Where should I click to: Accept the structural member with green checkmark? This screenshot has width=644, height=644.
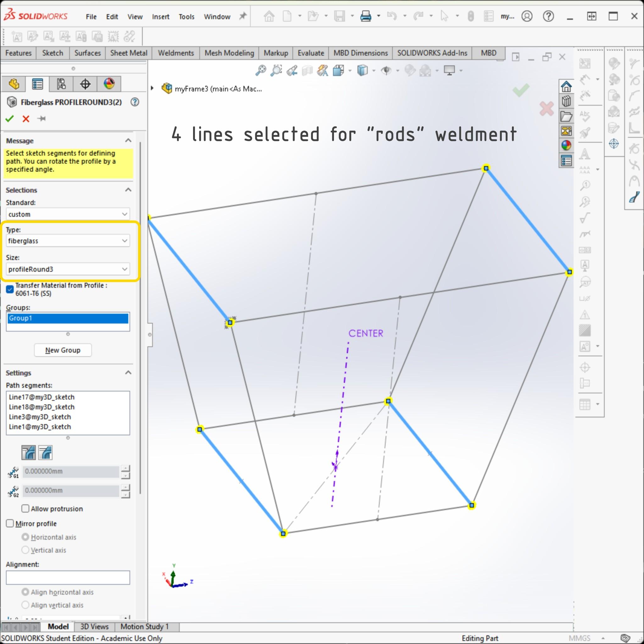pos(10,119)
